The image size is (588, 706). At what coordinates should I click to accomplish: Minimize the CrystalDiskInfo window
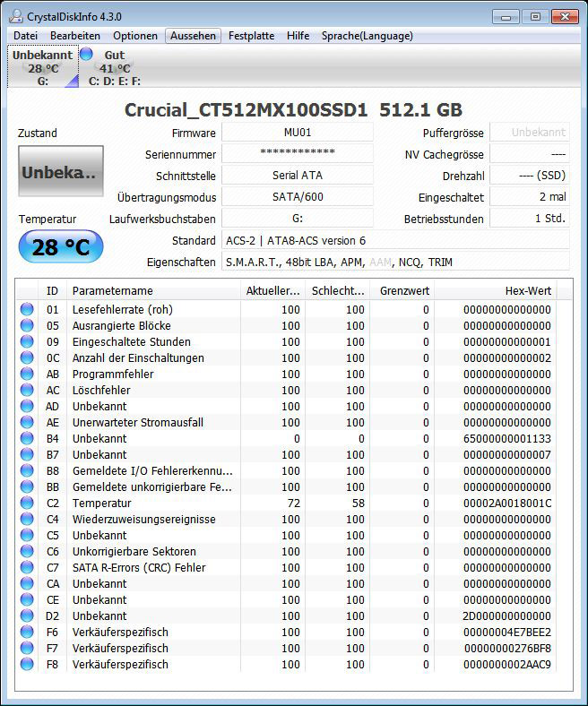pyautogui.click(x=506, y=17)
